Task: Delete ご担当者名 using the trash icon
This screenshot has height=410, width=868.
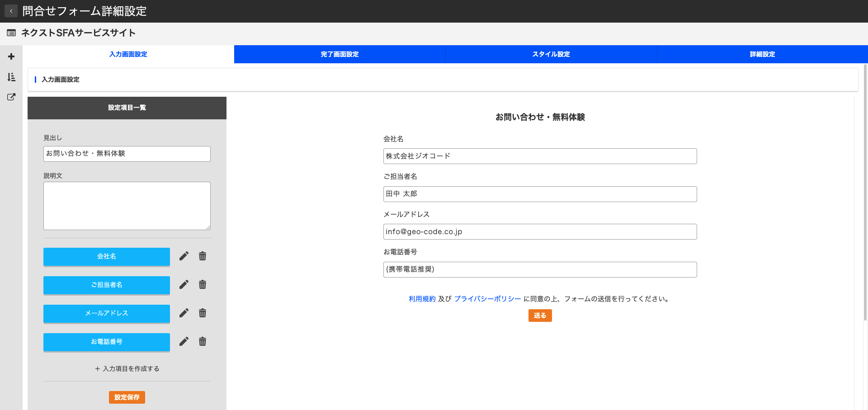Action: (202, 284)
